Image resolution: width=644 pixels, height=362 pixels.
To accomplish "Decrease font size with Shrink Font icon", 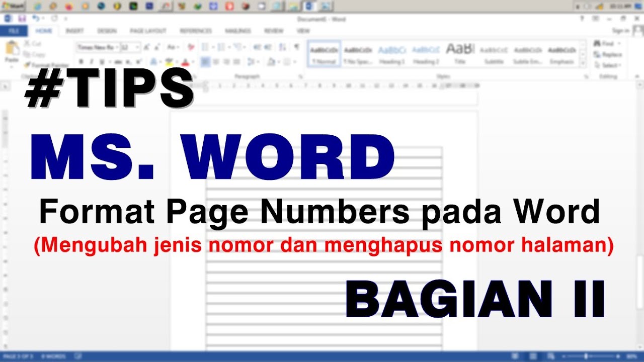I will coord(156,47).
